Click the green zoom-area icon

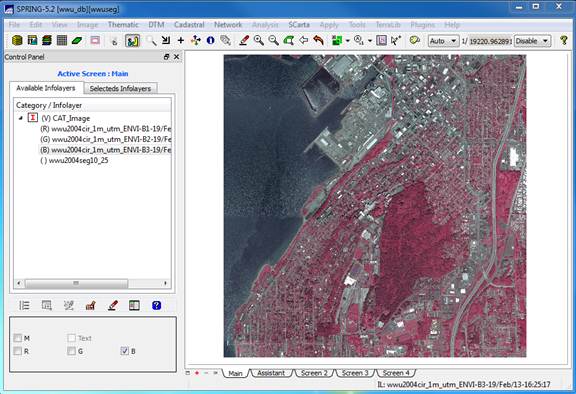pyautogui.click(x=288, y=40)
